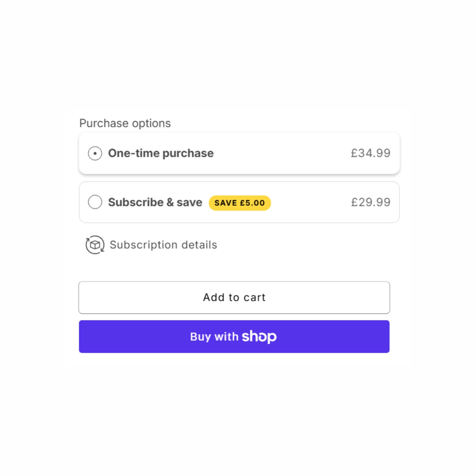Image resolution: width=476 pixels, height=476 pixels.
Task: Click the "One-time purchase" label text
Action: [161, 153]
